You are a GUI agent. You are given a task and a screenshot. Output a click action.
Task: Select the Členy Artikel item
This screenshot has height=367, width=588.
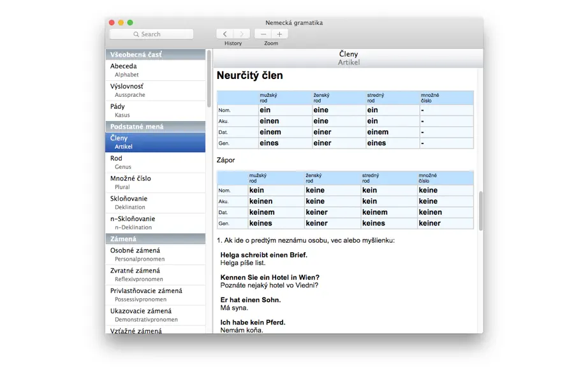(x=155, y=142)
